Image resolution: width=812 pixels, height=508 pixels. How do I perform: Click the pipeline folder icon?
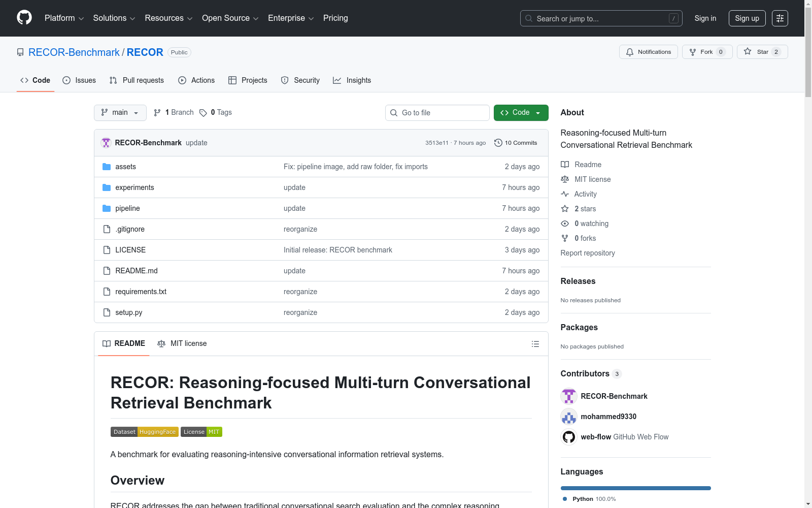pyautogui.click(x=107, y=208)
